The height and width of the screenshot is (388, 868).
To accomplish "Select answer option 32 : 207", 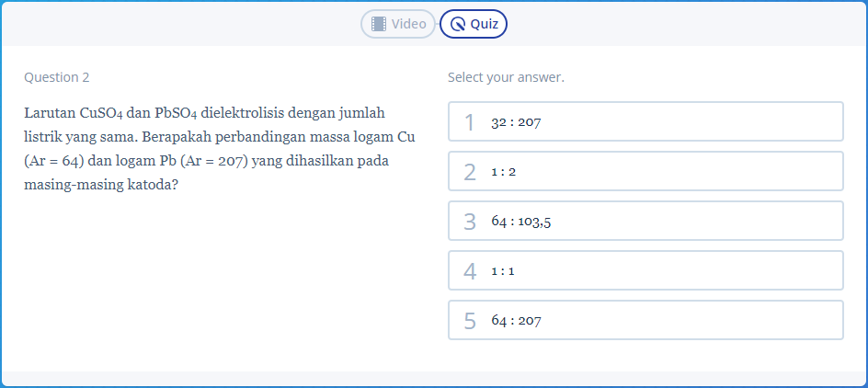I will click(x=645, y=121).
